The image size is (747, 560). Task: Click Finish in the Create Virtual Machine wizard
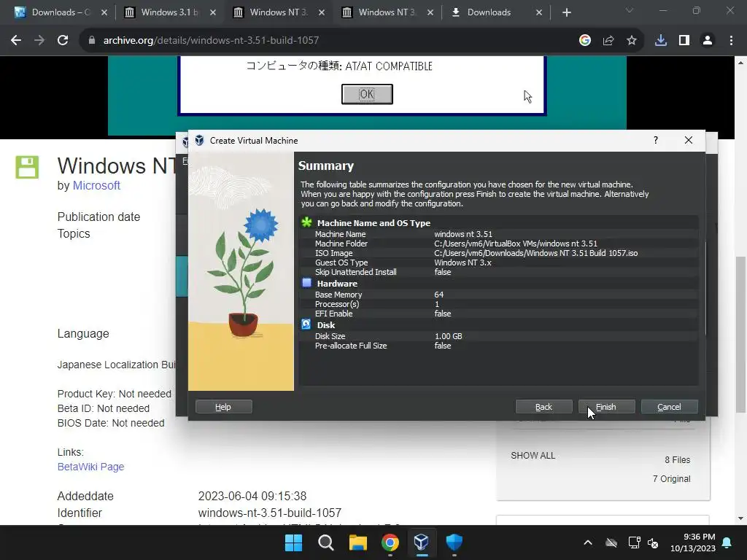pyautogui.click(x=606, y=407)
